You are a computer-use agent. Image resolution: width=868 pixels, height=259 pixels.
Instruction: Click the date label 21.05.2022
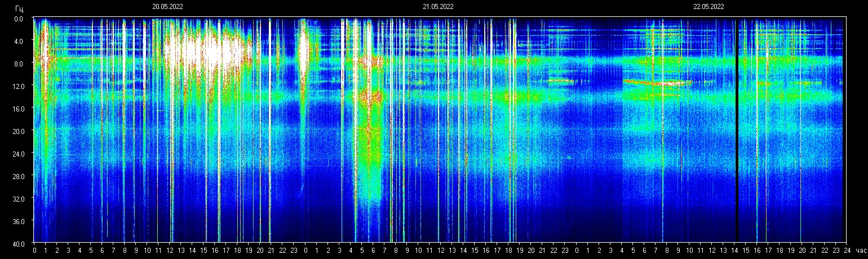pyautogui.click(x=438, y=7)
